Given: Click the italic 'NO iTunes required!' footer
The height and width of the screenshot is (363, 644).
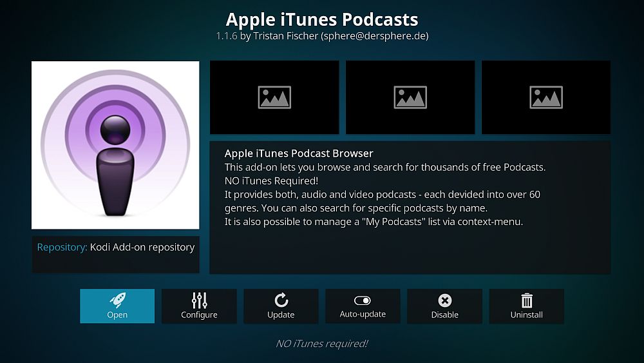Looking at the screenshot, I should click(x=322, y=344).
